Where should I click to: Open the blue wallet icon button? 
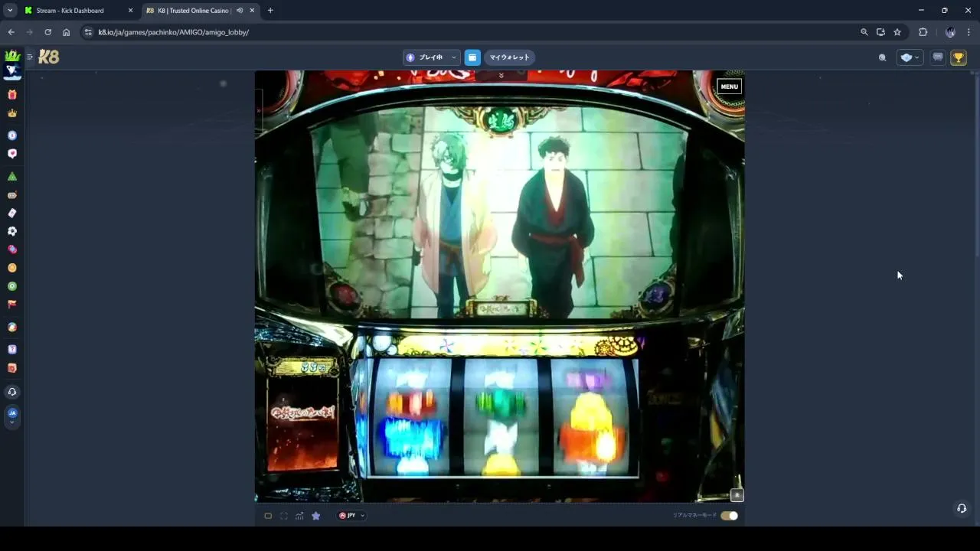click(x=472, y=57)
